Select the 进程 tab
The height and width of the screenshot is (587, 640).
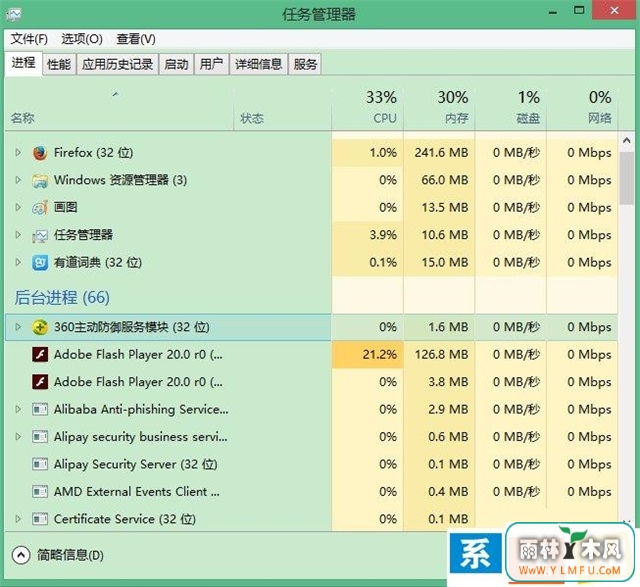(23, 63)
